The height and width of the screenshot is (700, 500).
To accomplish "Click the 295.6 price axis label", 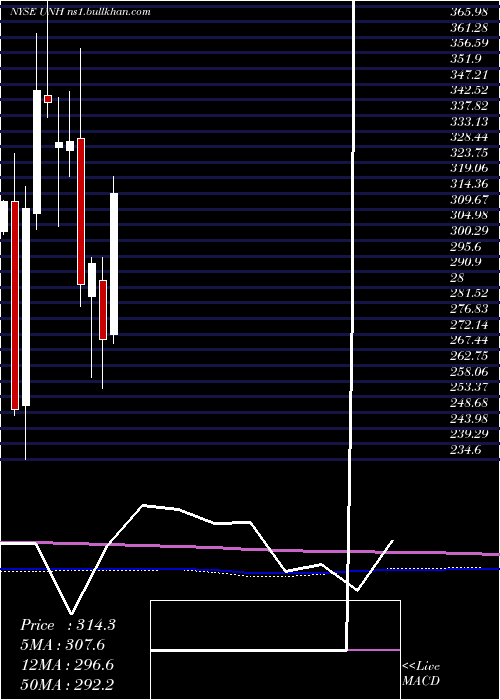I will [466, 247].
